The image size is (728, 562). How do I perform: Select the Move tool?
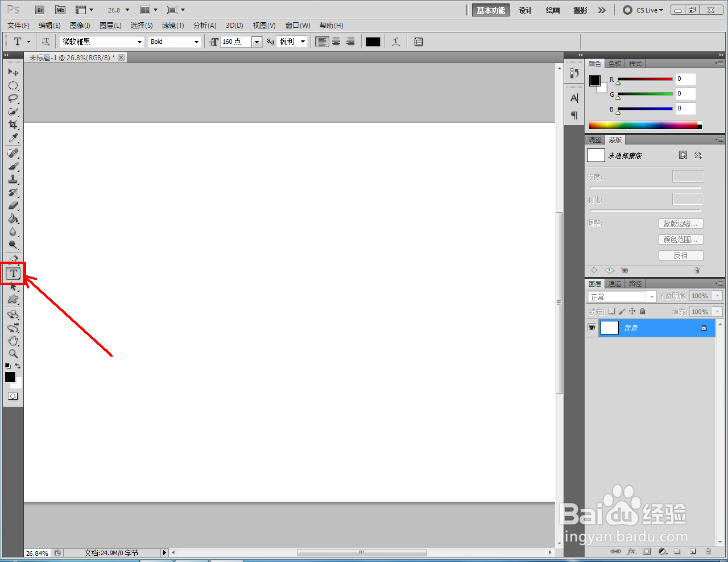tap(13, 72)
